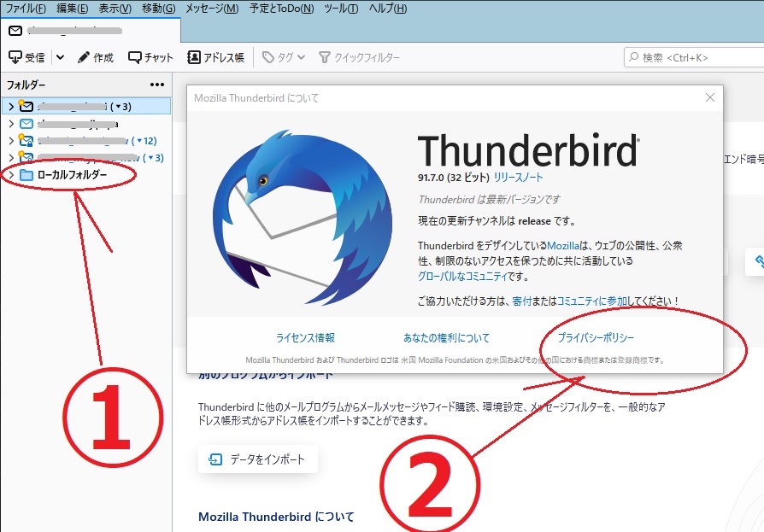The width and height of the screenshot is (764, 532).
Task: Click the データをインポート import button
Action: (258, 459)
